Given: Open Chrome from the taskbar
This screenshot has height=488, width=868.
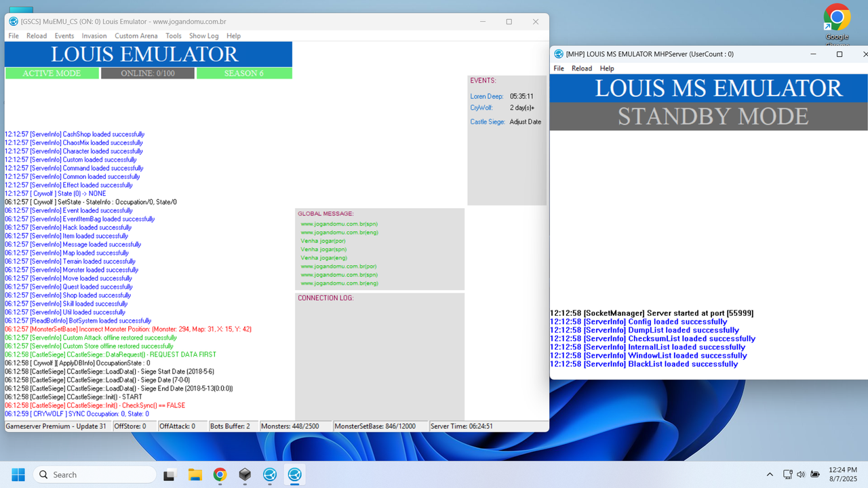Looking at the screenshot, I should [x=220, y=474].
